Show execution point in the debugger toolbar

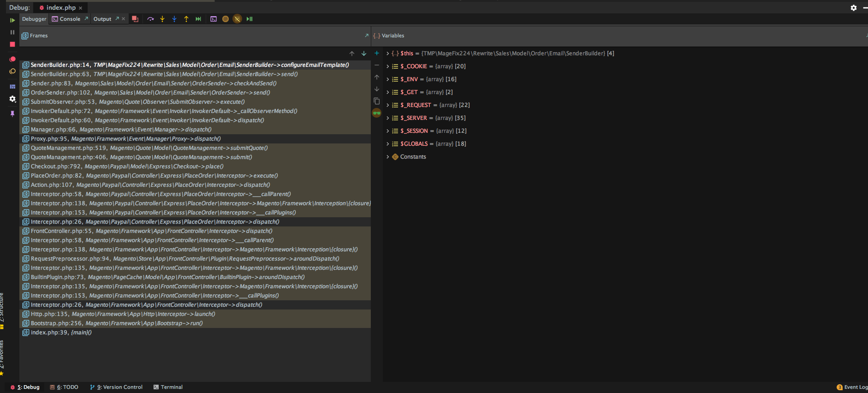[135, 19]
